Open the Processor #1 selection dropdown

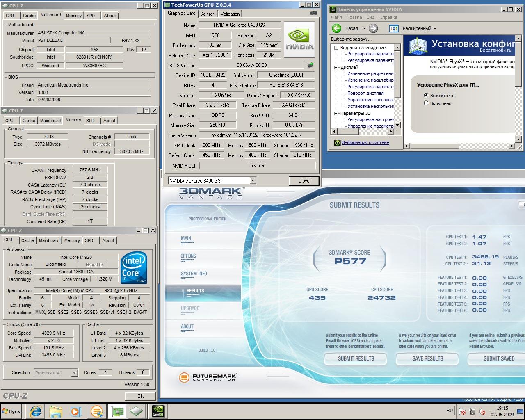point(74,372)
